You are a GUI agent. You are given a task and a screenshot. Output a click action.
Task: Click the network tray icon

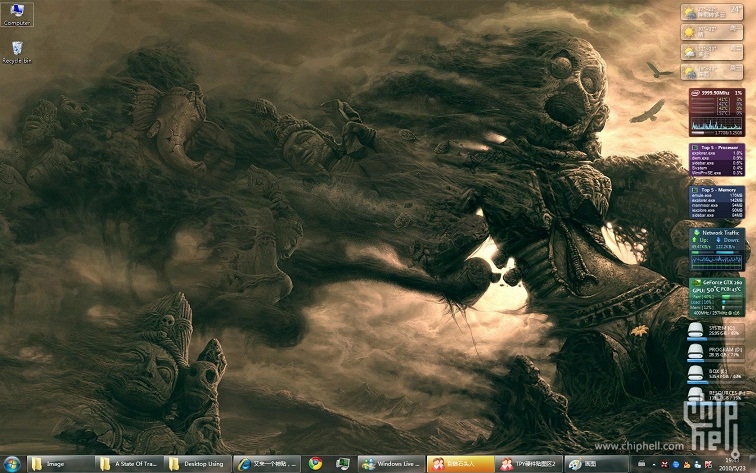click(698, 465)
